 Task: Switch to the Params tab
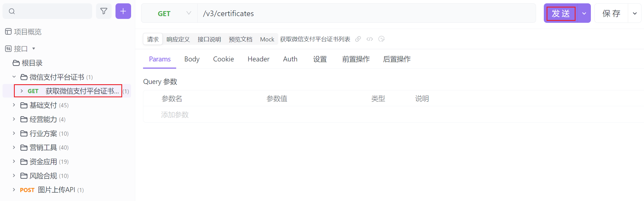[x=160, y=59]
